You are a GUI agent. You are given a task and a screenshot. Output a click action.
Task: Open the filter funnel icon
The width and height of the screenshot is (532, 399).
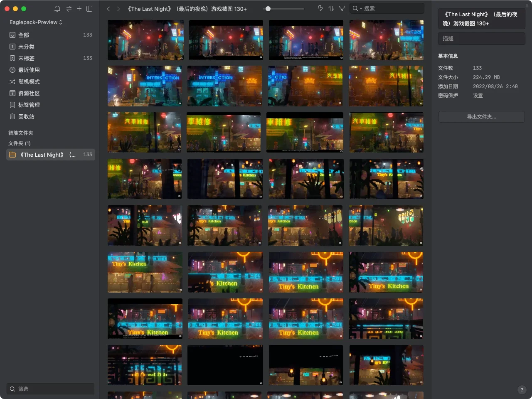pos(342,8)
